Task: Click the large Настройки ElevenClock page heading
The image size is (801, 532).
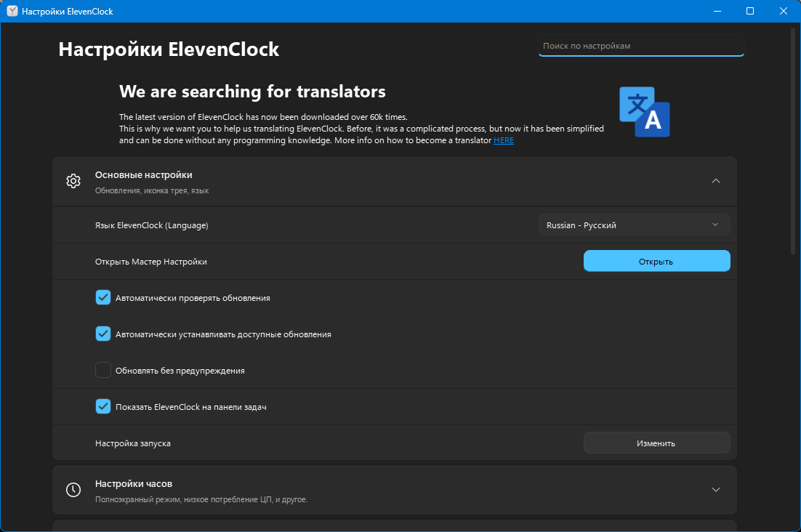Action: (x=169, y=49)
